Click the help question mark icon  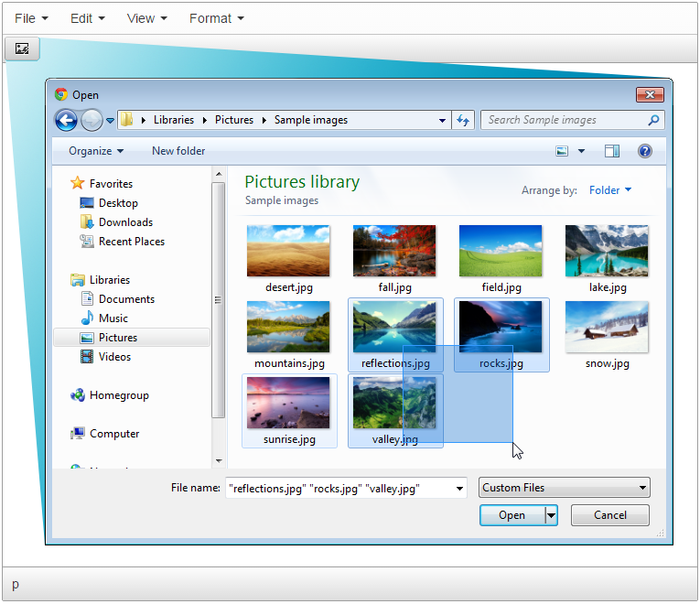tap(645, 151)
